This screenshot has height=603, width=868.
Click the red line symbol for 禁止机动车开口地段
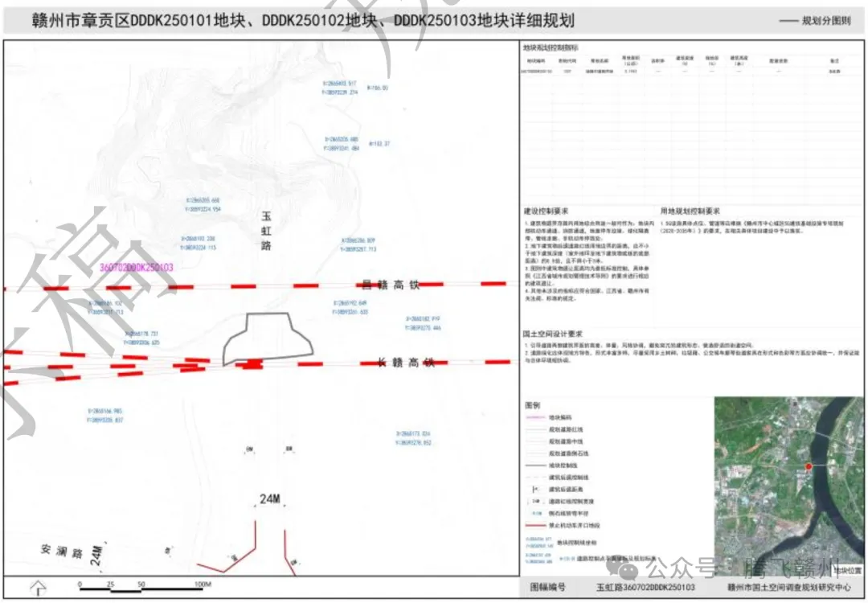(534, 526)
